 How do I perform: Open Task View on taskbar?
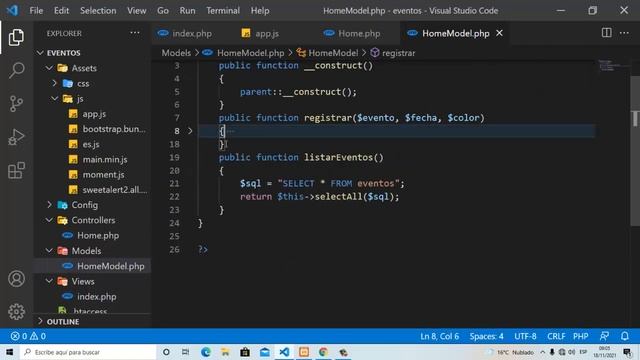pyautogui.click(x=185, y=352)
